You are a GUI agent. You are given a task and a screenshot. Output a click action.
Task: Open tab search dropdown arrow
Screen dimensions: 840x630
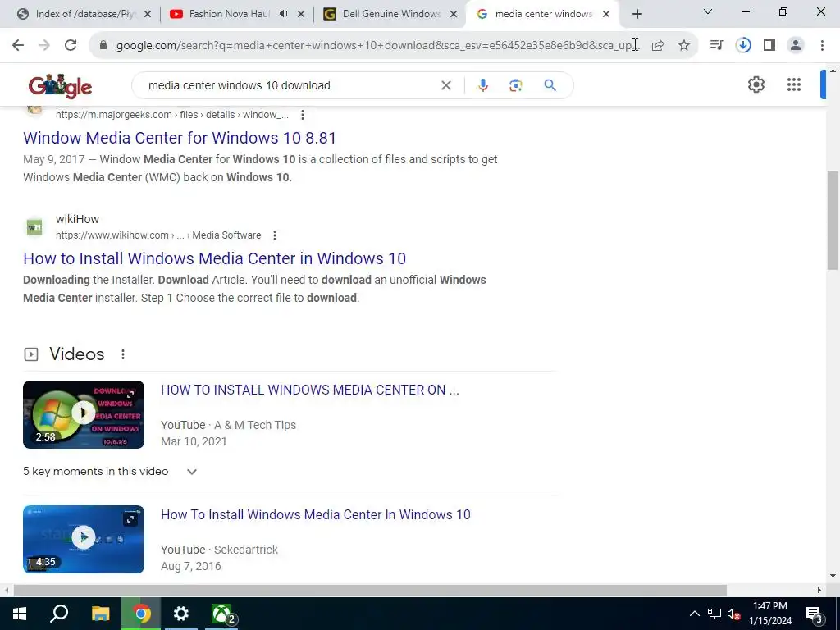coord(708,11)
